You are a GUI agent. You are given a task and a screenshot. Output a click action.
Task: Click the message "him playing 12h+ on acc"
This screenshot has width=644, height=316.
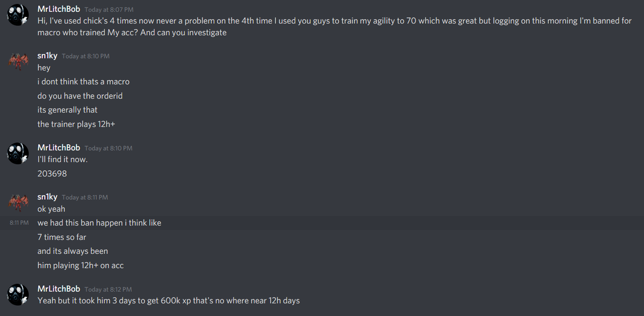coord(80,265)
